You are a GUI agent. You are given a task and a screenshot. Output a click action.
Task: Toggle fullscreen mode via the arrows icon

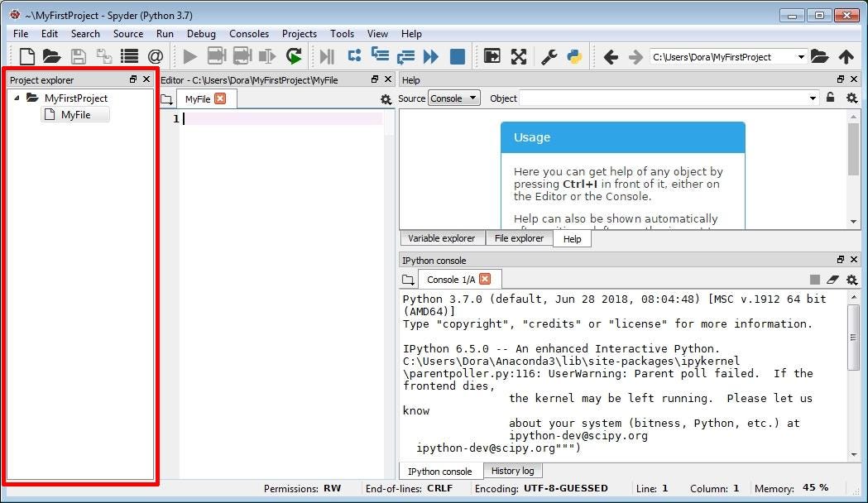(519, 56)
